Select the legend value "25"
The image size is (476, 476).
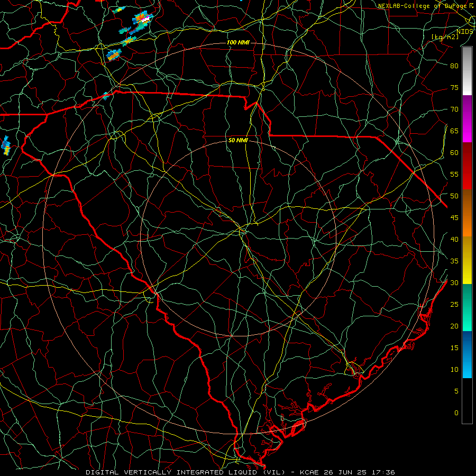(x=454, y=305)
